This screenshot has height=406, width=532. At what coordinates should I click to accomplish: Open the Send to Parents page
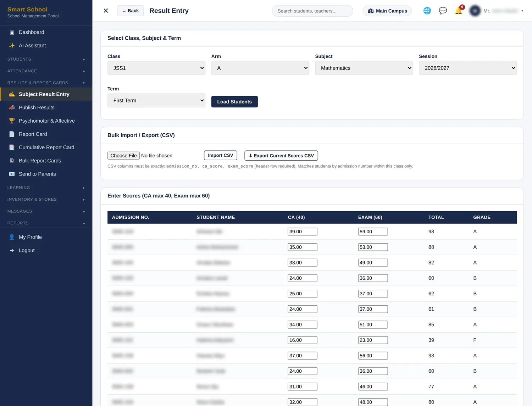click(46, 174)
